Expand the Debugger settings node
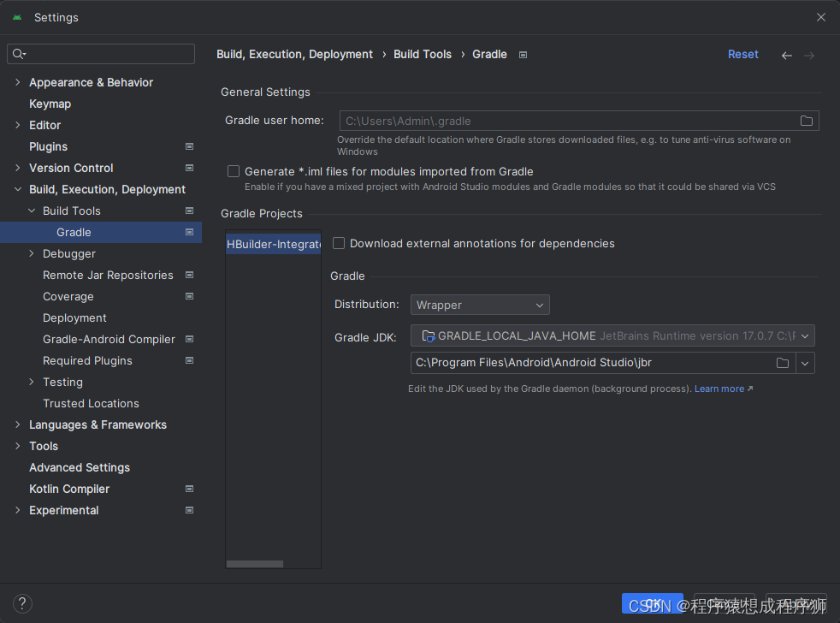 [x=32, y=254]
